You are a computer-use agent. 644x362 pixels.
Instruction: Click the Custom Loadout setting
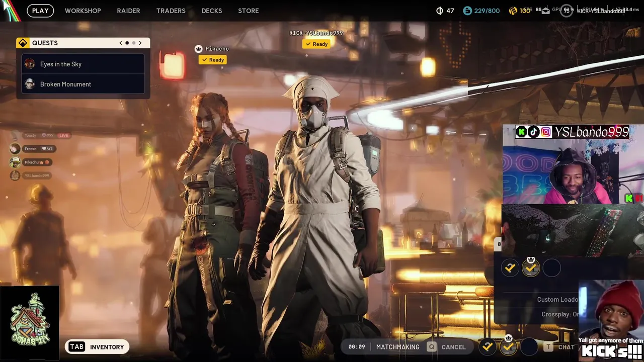(x=557, y=299)
